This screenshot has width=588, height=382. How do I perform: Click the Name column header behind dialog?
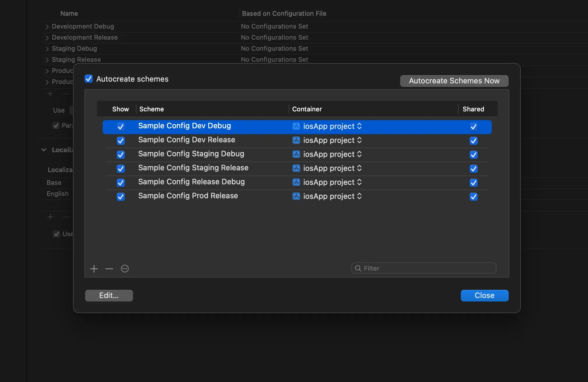pyautogui.click(x=69, y=13)
